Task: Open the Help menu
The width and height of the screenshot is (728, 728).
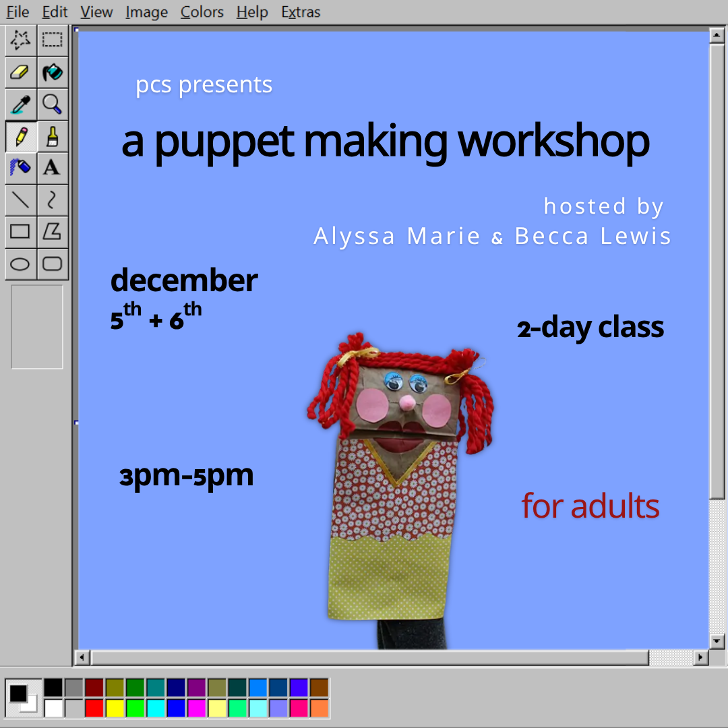Action: coord(252,11)
